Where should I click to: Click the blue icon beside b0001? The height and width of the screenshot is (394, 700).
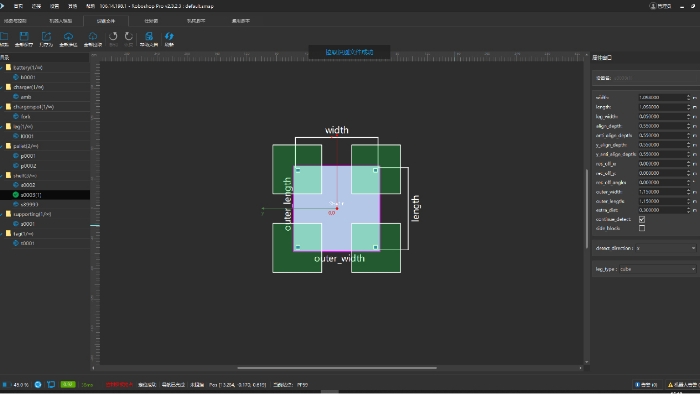tap(16, 77)
